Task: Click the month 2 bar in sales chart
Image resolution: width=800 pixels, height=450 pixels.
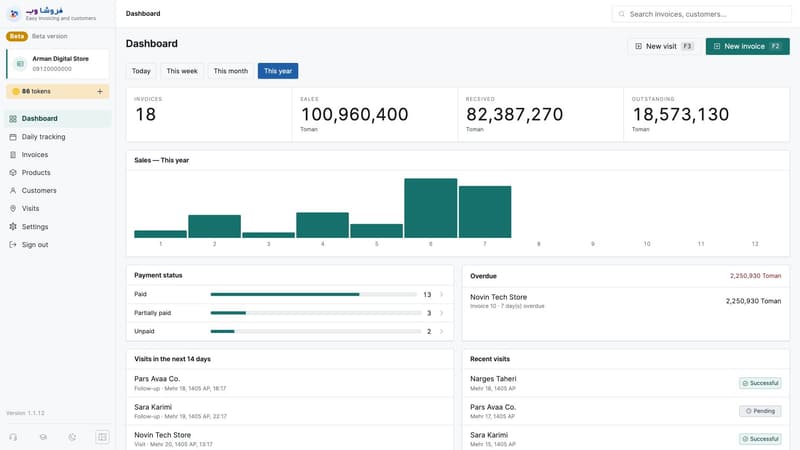Action: [x=214, y=227]
